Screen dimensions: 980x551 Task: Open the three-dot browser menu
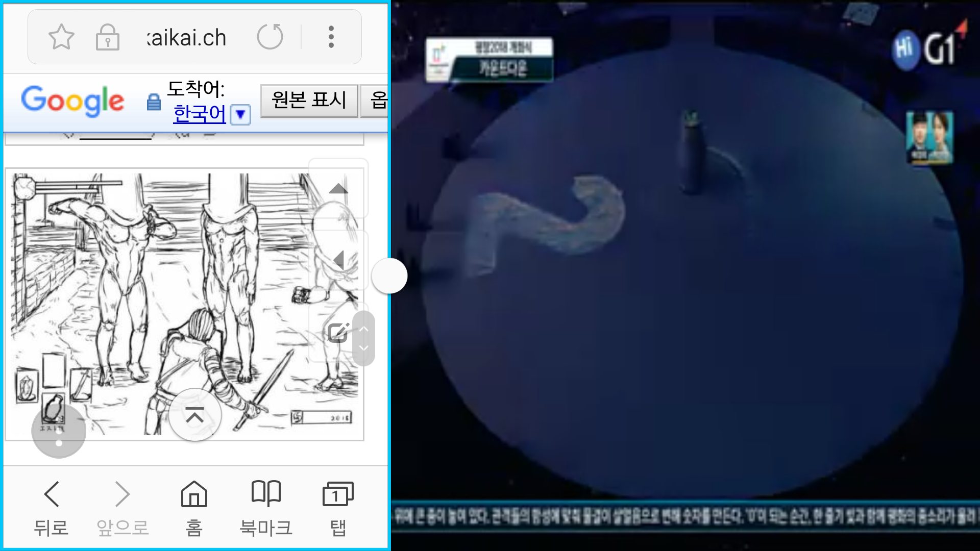tap(331, 37)
